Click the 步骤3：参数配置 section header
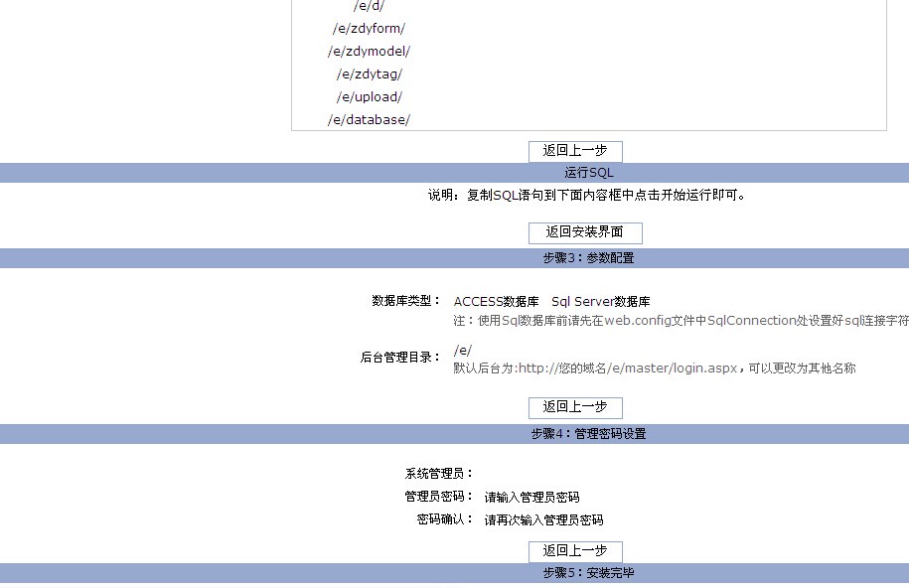This screenshot has height=588, width=909. click(588, 258)
